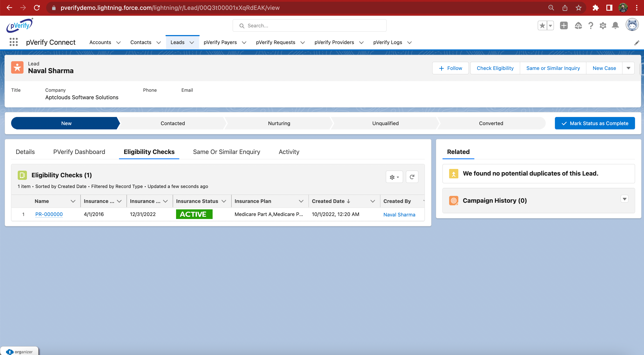The image size is (644, 355).
Task: Expand the Leads tab chevron menu
Action: click(x=192, y=43)
